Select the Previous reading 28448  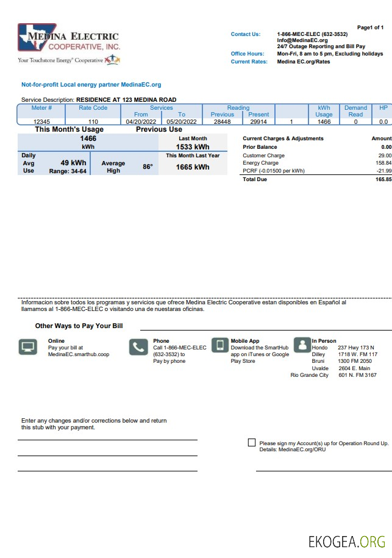pyautogui.click(x=223, y=122)
